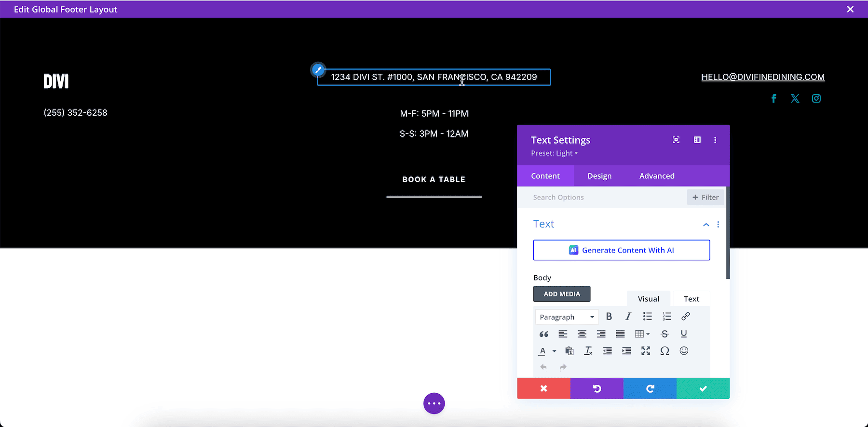Viewport: 868px width, 427px height.
Task: Close the Edit Global Footer Layout editor
Action: (x=850, y=9)
